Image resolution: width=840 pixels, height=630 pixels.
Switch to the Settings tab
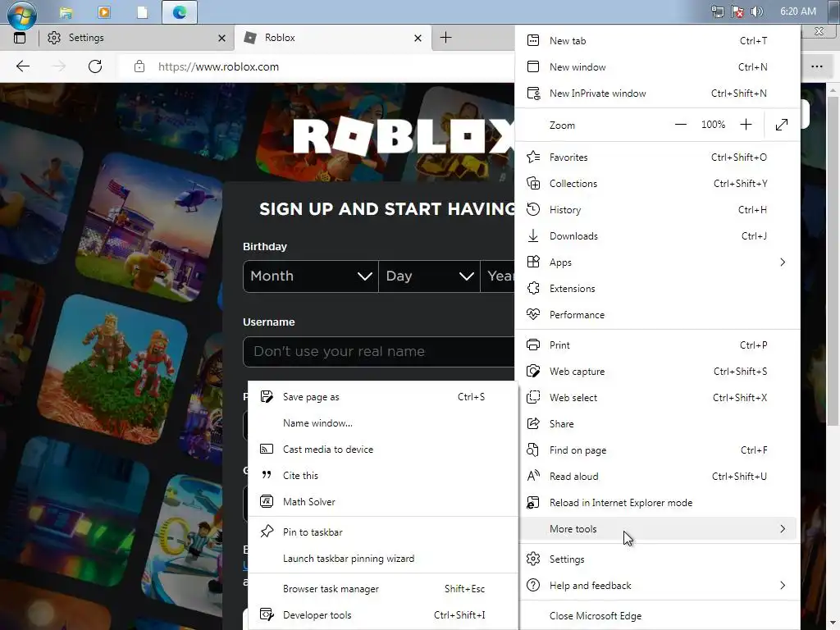tap(136, 38)
